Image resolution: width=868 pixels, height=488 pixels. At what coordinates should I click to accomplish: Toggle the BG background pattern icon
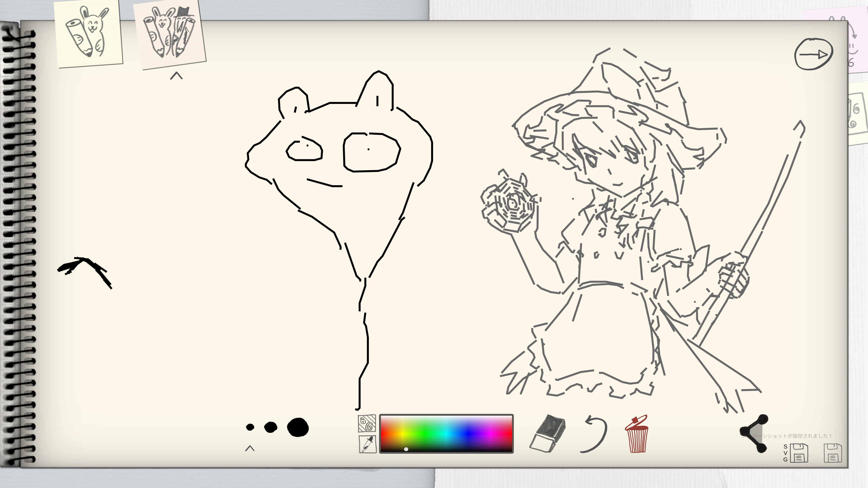(367, 424)
